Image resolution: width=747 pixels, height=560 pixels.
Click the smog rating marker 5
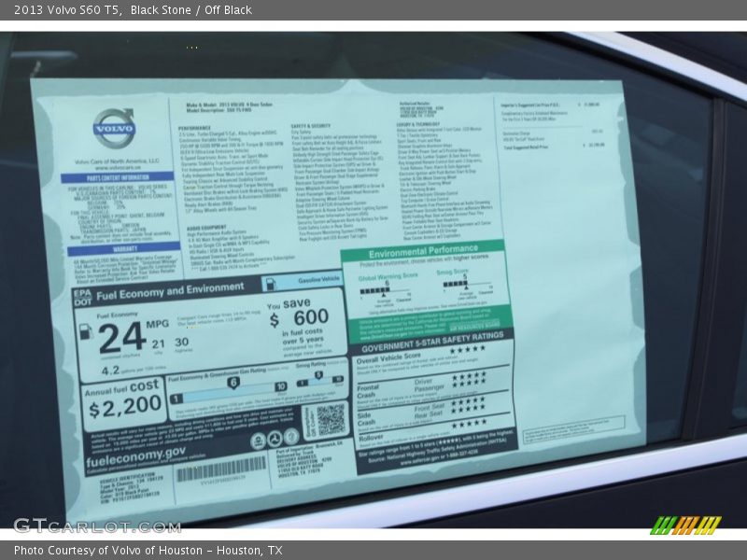(x=317, y=375)
